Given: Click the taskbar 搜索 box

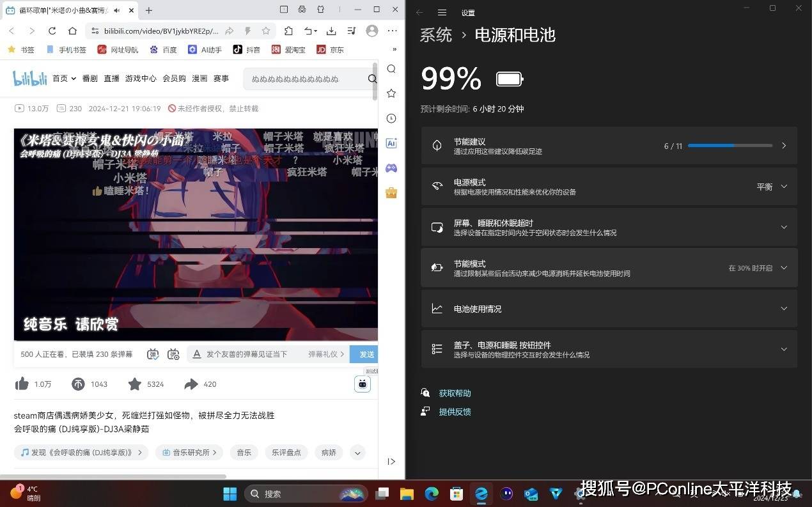Looking at the screenshot, I should (306, 494).
